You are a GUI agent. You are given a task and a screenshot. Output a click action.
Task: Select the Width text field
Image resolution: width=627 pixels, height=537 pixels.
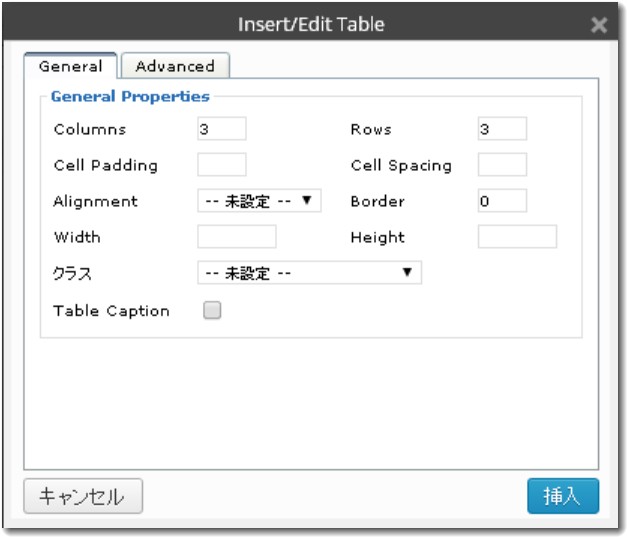coord(237,237)
